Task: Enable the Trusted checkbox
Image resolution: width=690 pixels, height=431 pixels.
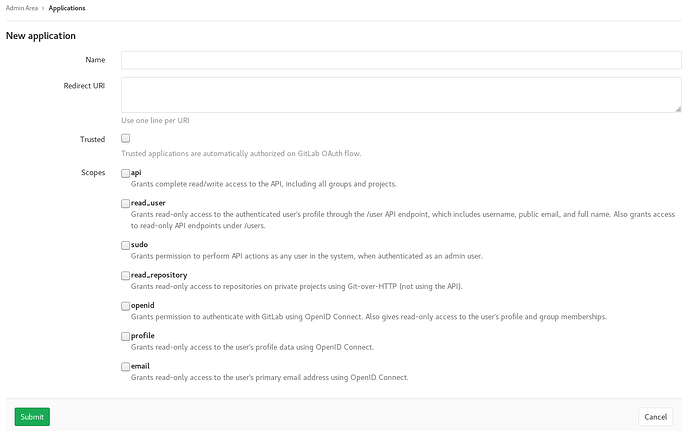Action: (126, 139)
